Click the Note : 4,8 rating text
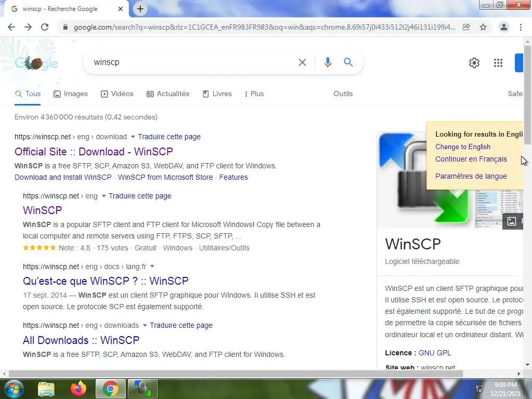 [x=74, y=248]
